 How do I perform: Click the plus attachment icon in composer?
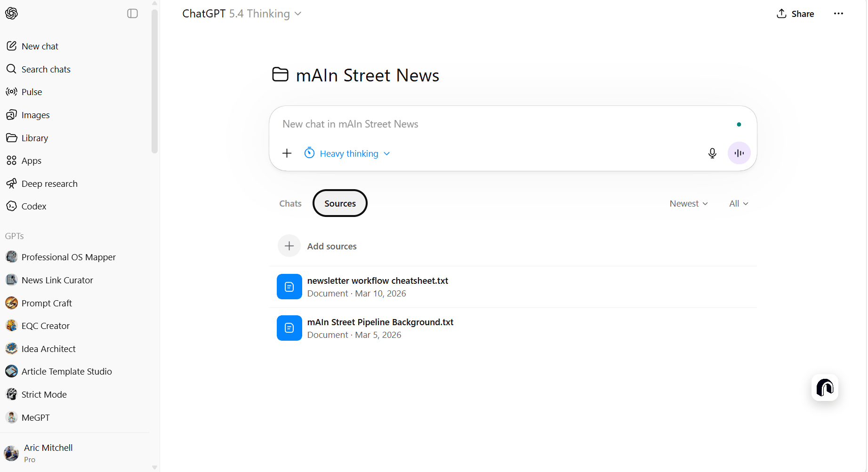(x=287, y=153)
